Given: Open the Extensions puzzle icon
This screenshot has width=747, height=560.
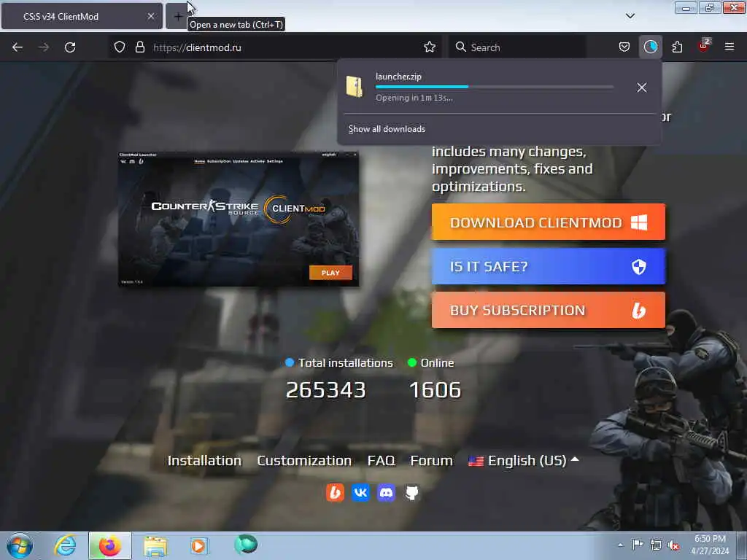Looking at the screenshot, I should click(677, 47).
